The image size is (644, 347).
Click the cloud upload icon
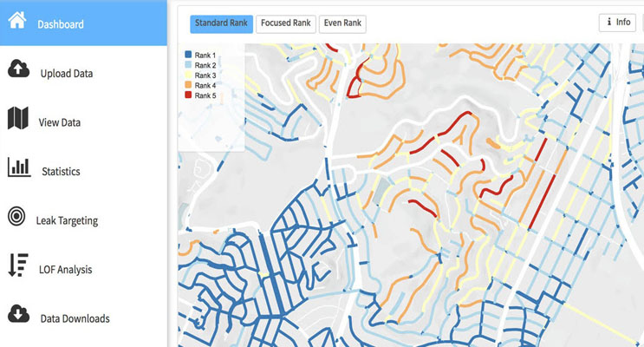(18, 69)
